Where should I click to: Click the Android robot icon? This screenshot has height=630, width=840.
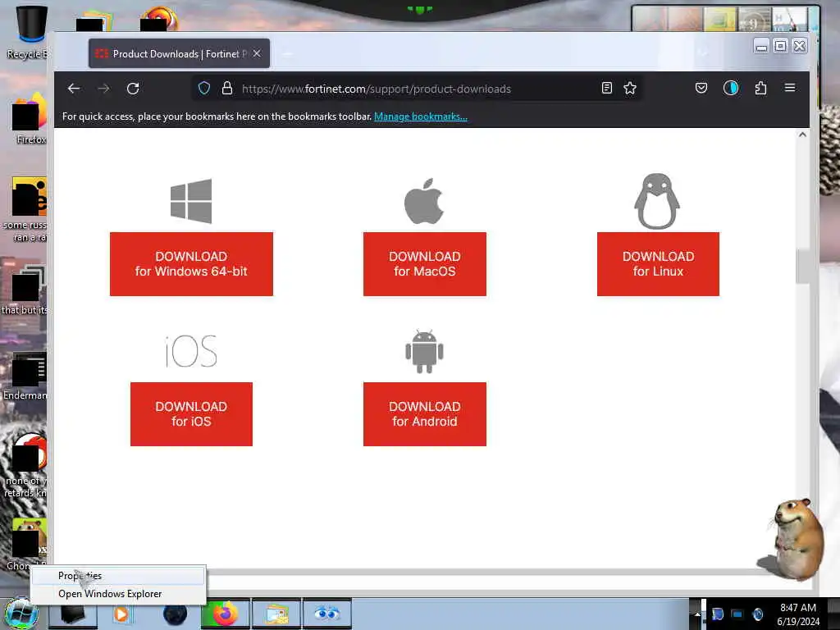[x=424, y=351]
